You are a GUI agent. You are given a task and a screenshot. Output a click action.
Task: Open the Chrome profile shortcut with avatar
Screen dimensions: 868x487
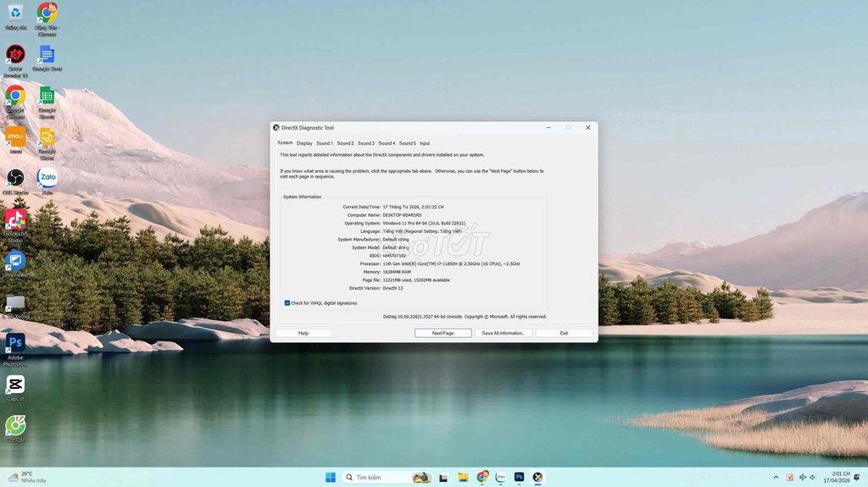pos(47,18)
